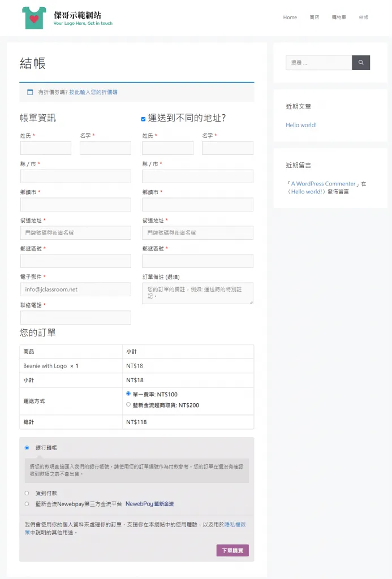
Task: Choose 貨到付款 payment method
Action: tap(27, 493)
